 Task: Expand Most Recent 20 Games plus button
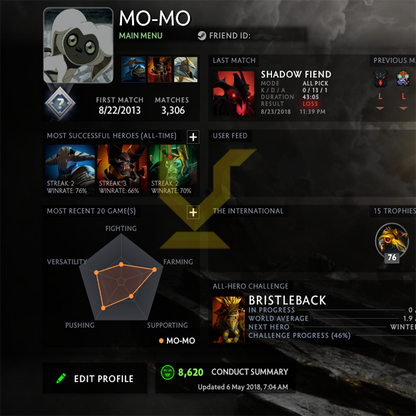(193, 212)
